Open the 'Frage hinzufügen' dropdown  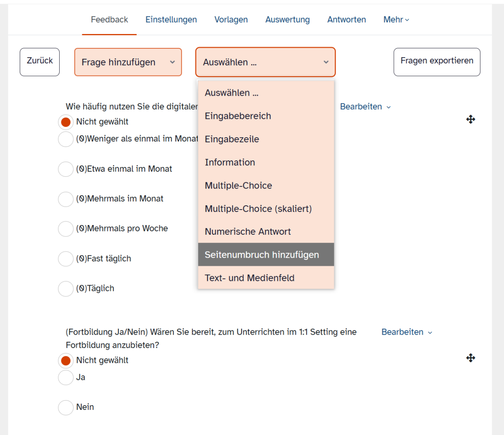pos(128,62)
